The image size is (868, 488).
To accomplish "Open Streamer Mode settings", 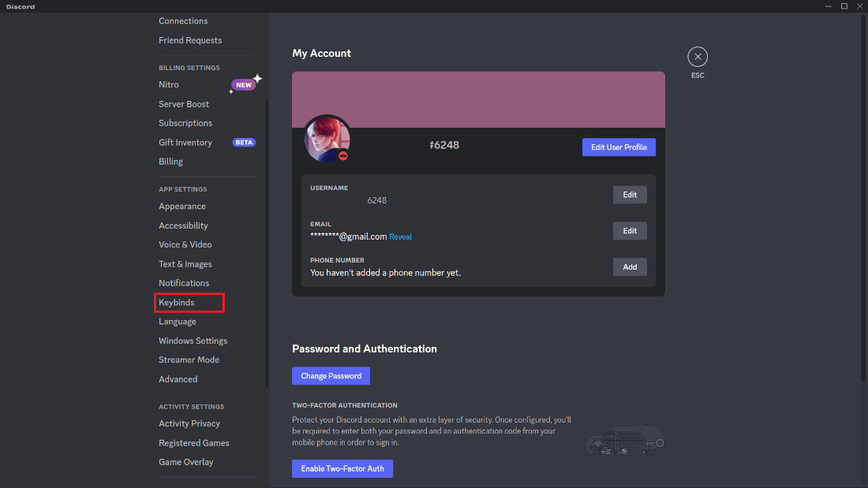I will [189, 359].
